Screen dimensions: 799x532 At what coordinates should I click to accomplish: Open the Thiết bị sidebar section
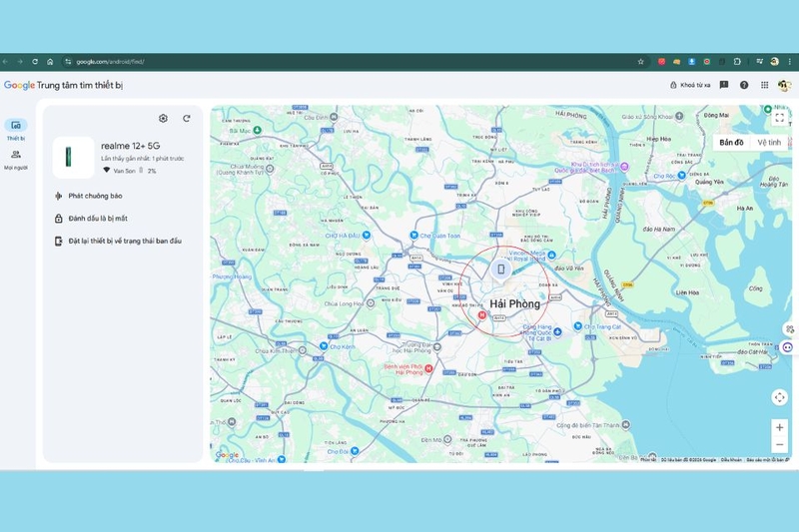pyautogui.click(x=16, y=130)
